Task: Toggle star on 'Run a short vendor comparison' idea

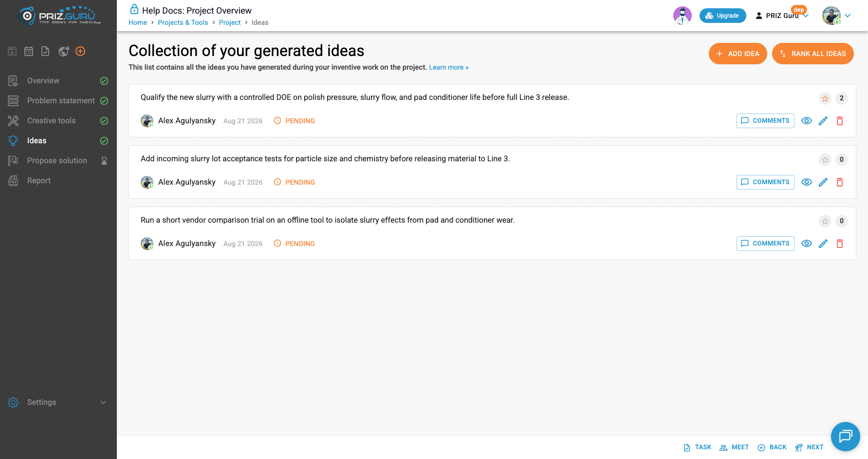Action: tap(825, 221)
